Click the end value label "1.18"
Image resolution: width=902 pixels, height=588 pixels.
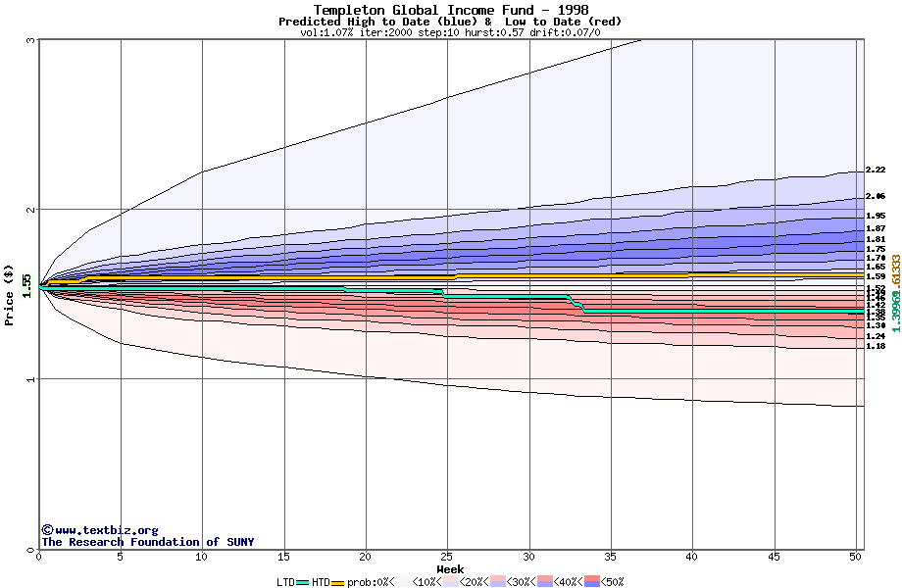[x=876, y=347]
